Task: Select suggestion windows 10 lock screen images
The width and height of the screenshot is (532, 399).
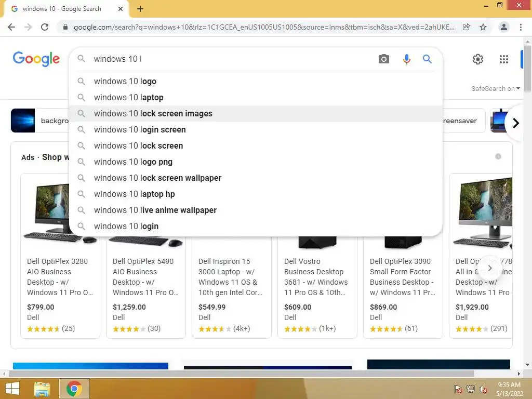Action: (256, 114)
